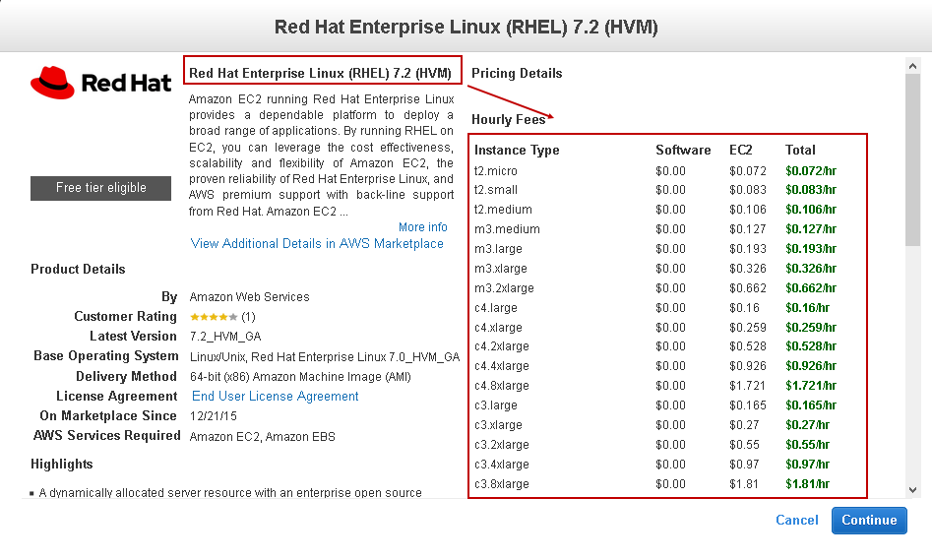Select the c3.4xlarge instance row label
Image resolution: width=932 pixels, height=560 pixels.
coord(502,465)
